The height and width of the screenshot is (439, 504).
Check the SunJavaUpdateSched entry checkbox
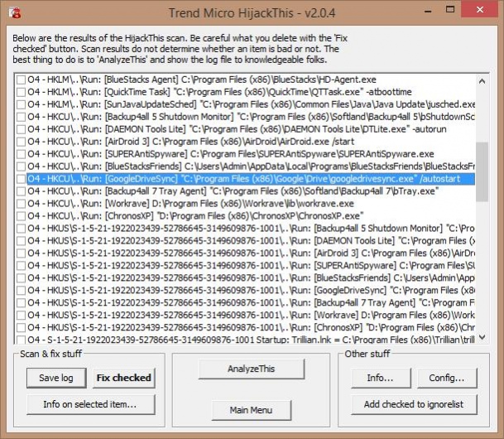[22, 104]
